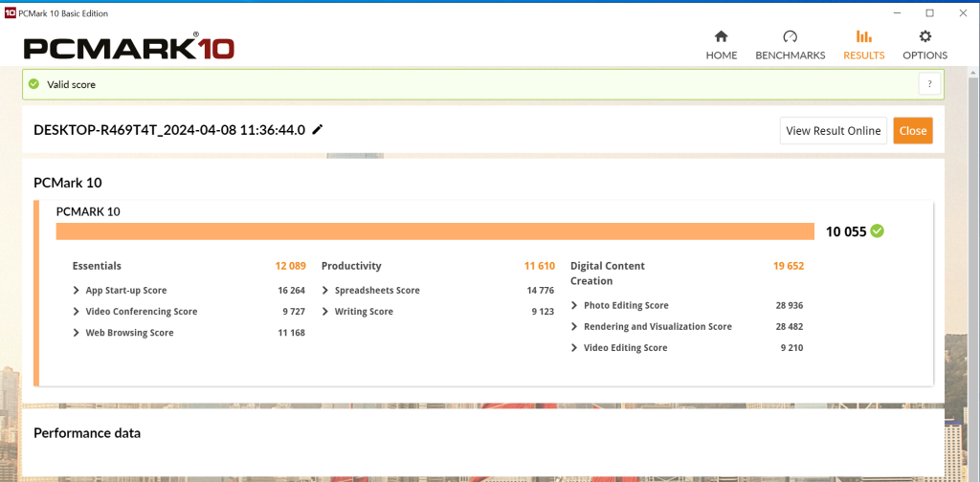
Task: Open the OPTIONS tab
Action: click(x=925, y=45)
